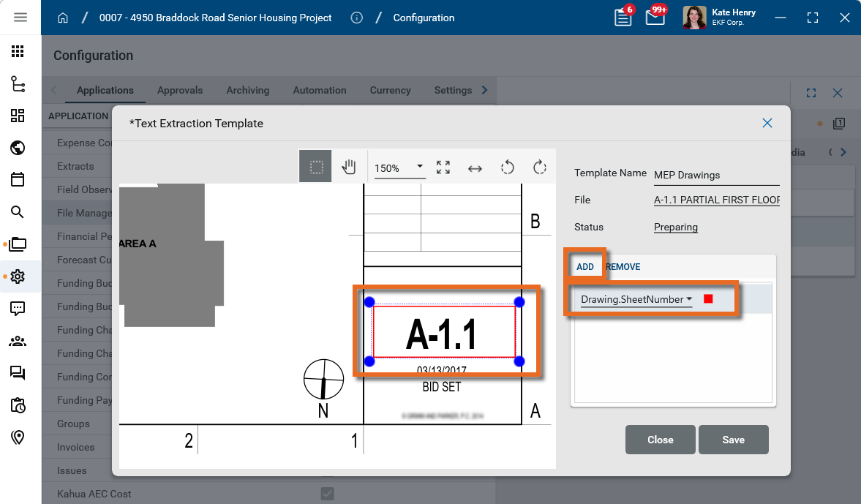Click the Template Name input field
861x504 pixels.
(x=716, y=175)
